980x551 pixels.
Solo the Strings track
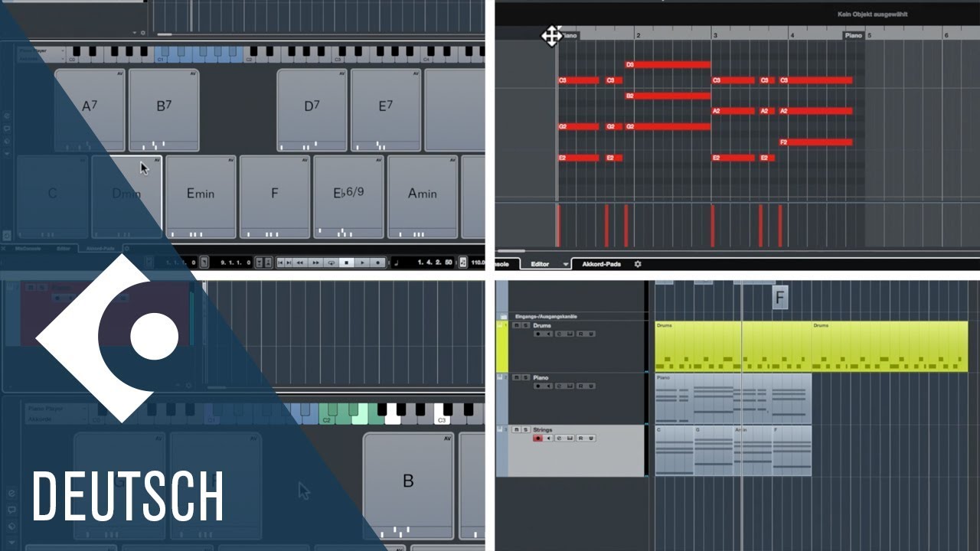point(525,429)
